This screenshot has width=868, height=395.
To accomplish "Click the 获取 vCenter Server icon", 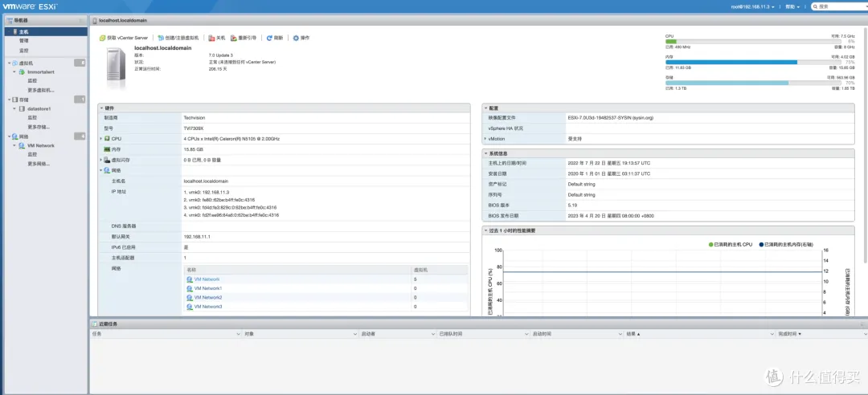I will [102, 38].
